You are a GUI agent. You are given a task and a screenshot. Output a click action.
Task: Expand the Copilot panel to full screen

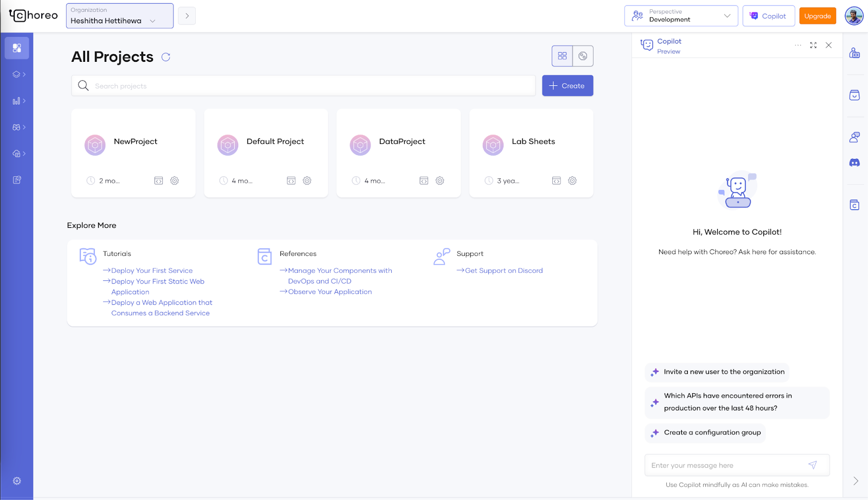[813, 45]
